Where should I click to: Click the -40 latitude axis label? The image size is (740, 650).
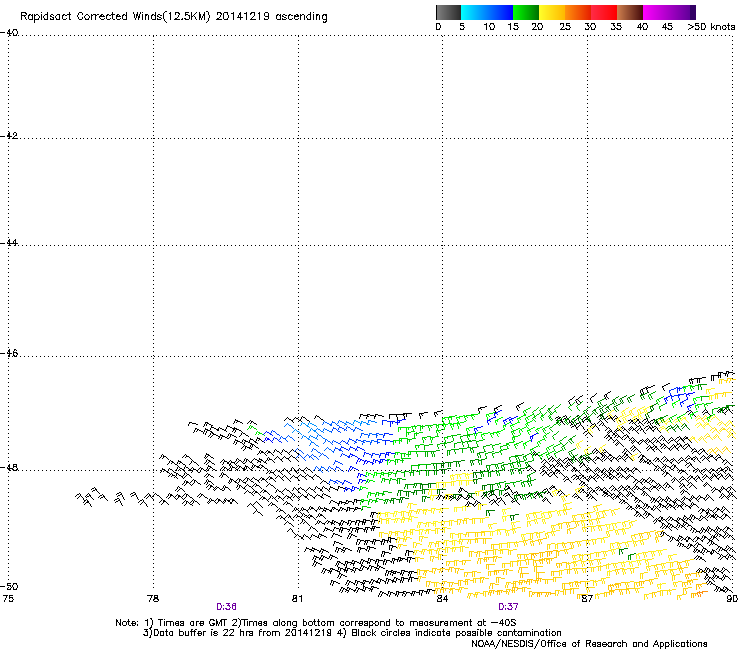9,33
